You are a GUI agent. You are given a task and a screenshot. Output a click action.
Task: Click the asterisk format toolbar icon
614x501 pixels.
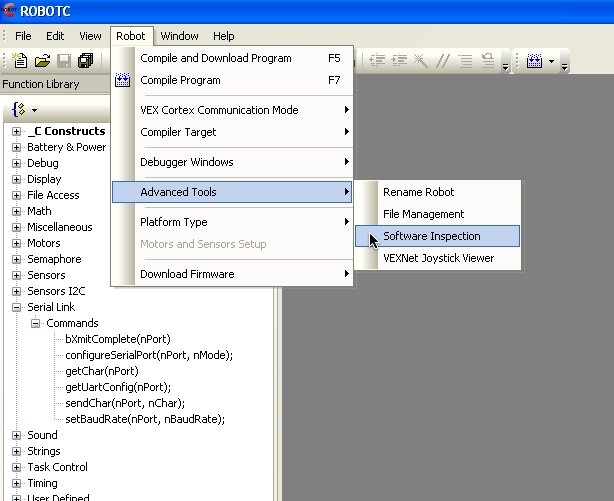(421, 61)
